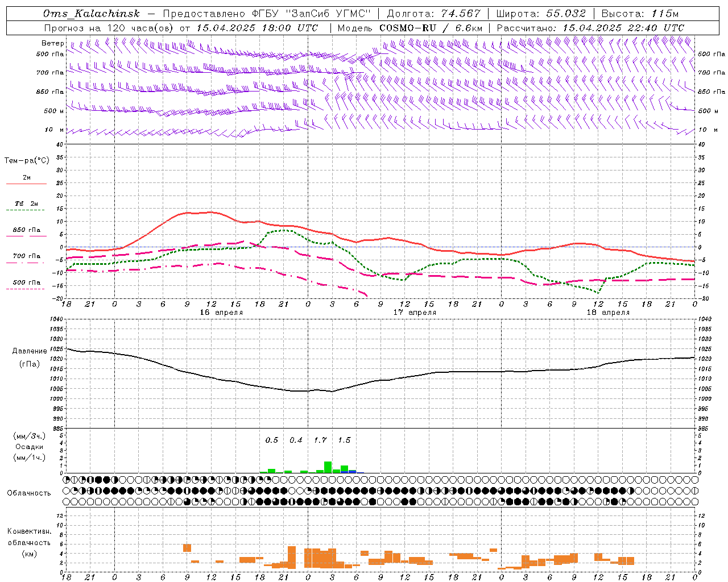This screenshot has width=728, height=582.
Task: Select the 18 апреля date label
Action: (x=608, y=313)
